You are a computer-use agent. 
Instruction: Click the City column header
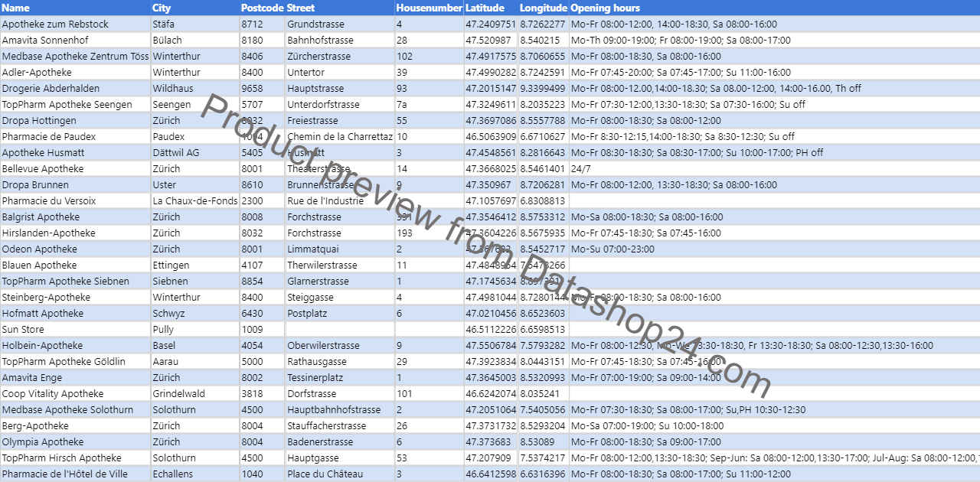194,8
